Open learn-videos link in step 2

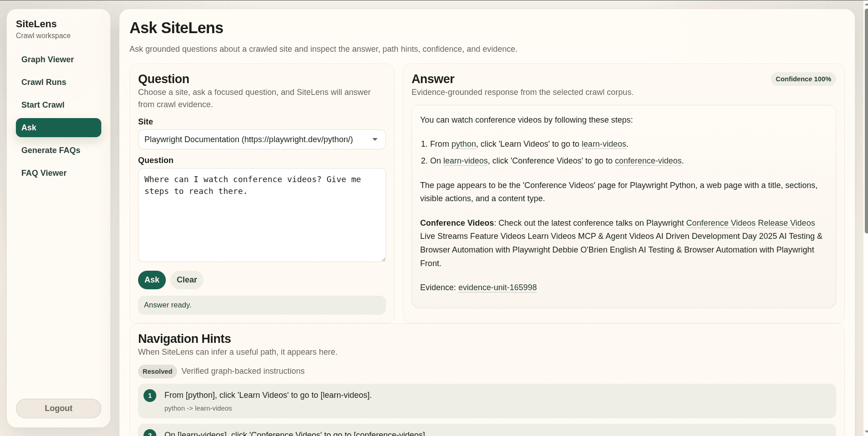tap(465, 161)
